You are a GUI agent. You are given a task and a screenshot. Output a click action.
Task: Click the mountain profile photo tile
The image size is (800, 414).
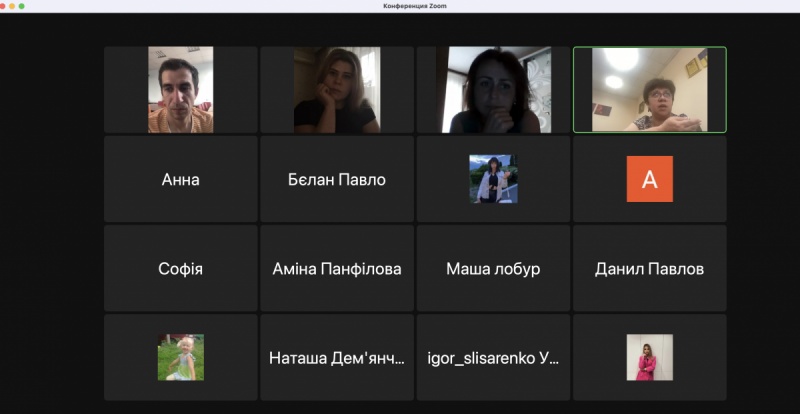pyautogui.click(x=493, y=179)
